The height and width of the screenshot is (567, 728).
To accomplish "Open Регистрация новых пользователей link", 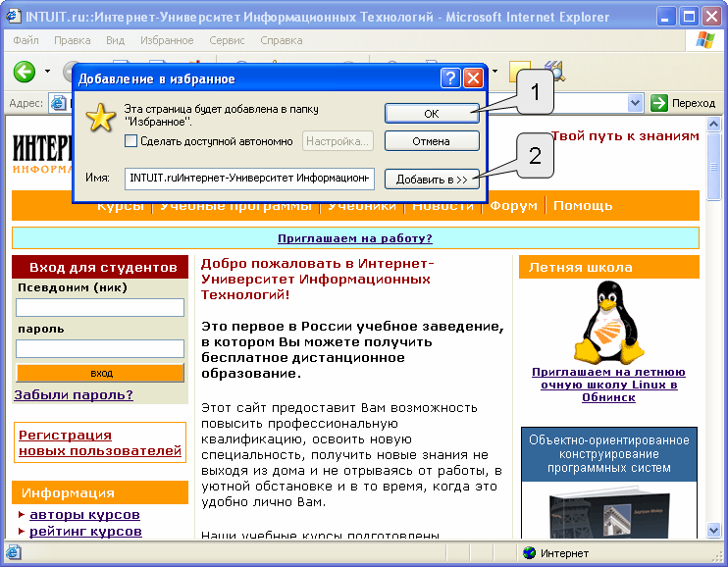I will pos(100,442).
